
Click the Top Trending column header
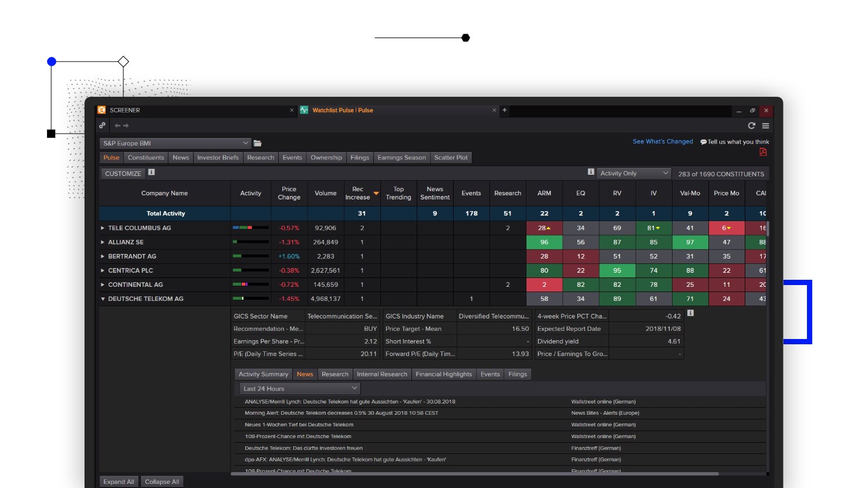point(398,193)
